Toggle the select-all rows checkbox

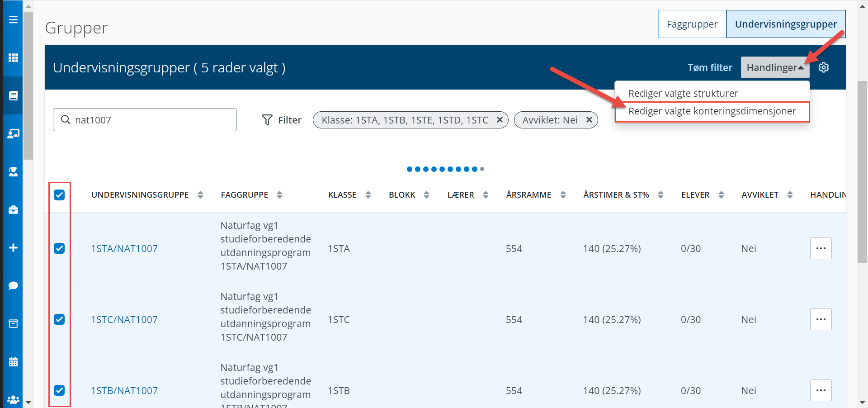[59, 195]
